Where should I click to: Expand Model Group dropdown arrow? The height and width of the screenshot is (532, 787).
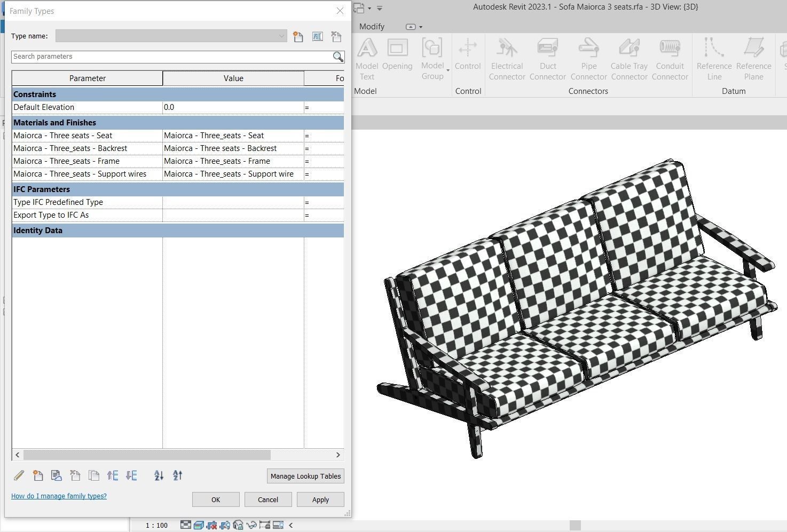pyautogui.click(x=448, y=70)
